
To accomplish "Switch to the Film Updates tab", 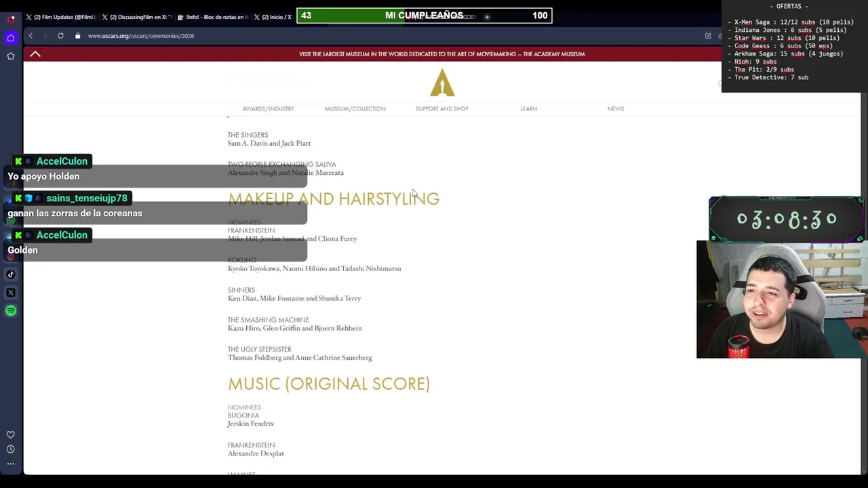I will (x=61, y=17).
